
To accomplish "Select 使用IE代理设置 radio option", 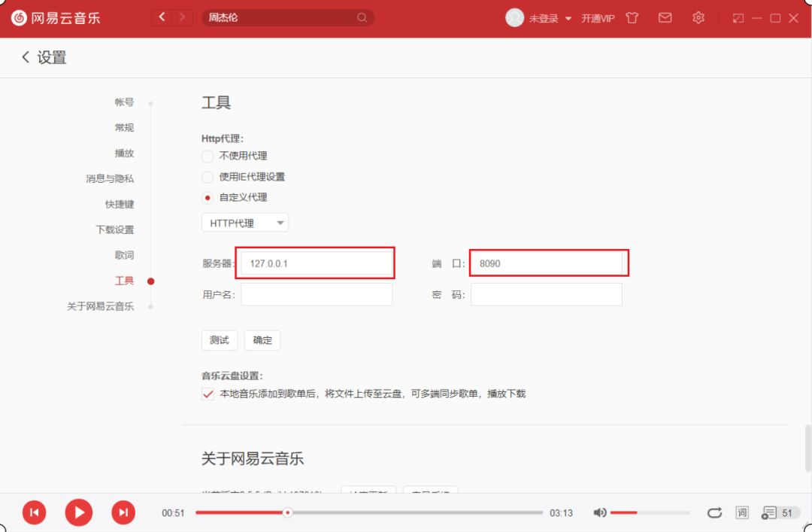I will point(208,177).
